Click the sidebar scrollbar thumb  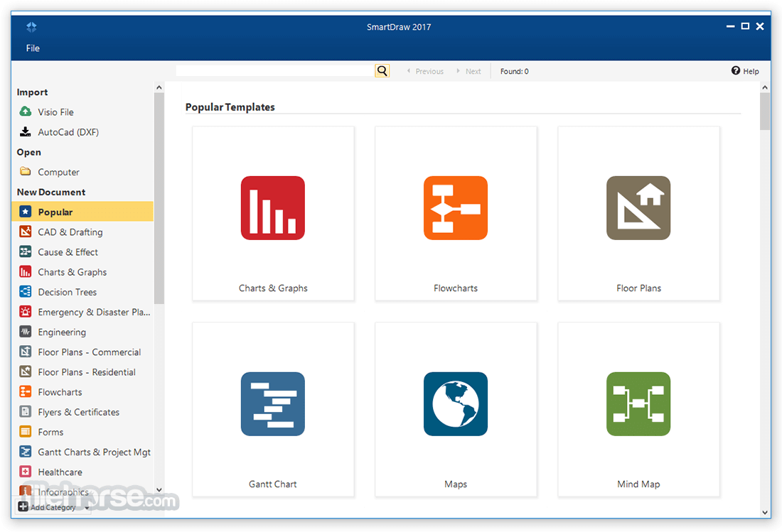tap(159, 198)
